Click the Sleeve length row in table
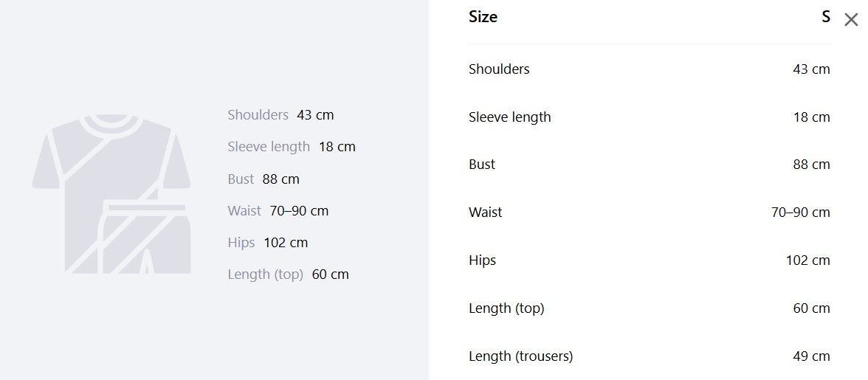The width and height of the screenshot is (868, 380). 650,117
